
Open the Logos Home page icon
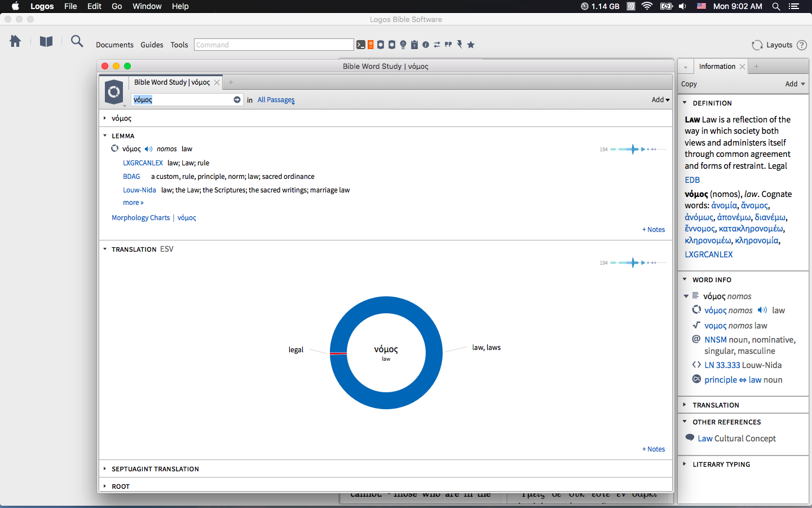point(15,41)
